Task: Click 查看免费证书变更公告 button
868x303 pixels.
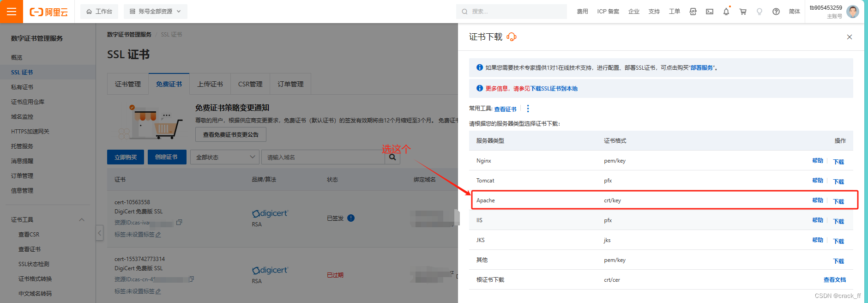Action: click(231, 135)
